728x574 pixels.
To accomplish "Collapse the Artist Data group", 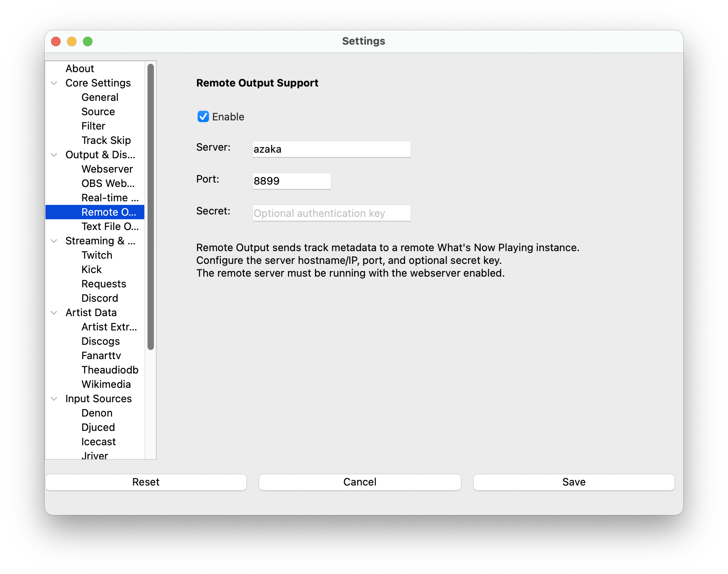I will click(54, 313).
